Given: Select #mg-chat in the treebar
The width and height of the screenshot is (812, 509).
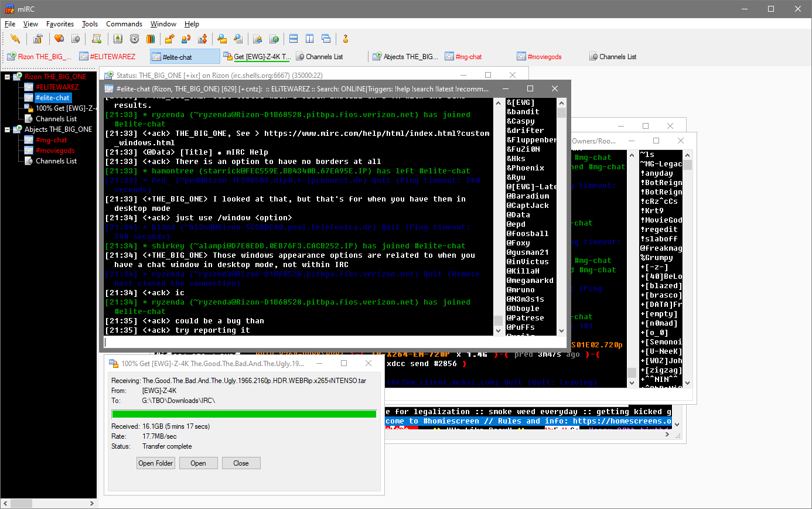Looking at the screenshot, I should pyautogui.click(x=52, y=140).
